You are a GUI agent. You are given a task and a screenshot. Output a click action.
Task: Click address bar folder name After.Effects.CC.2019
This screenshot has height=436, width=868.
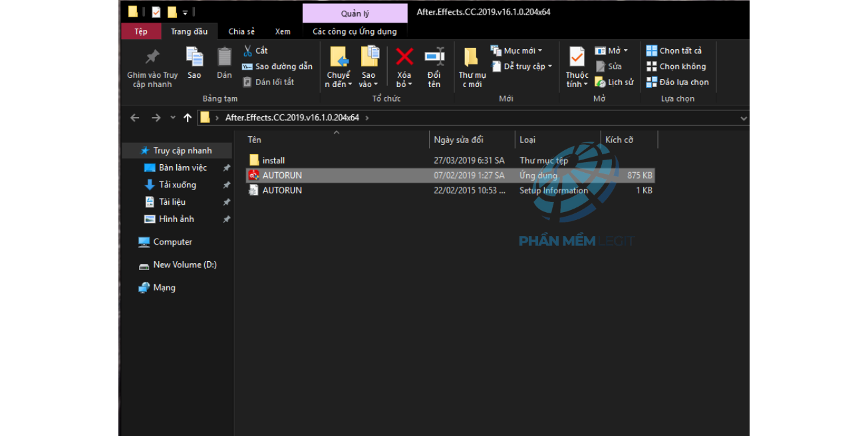[x=292, y=118]
